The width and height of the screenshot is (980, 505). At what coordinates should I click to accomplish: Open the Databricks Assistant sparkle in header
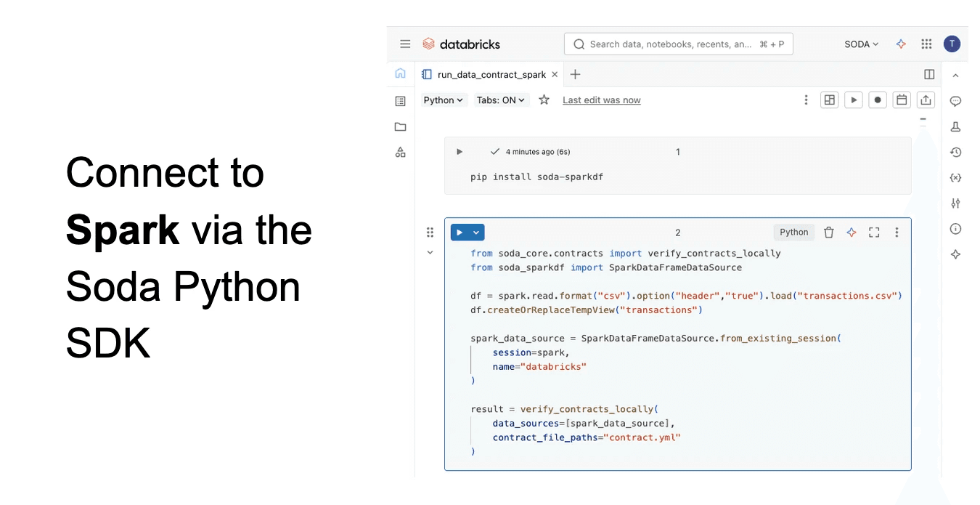901,44
